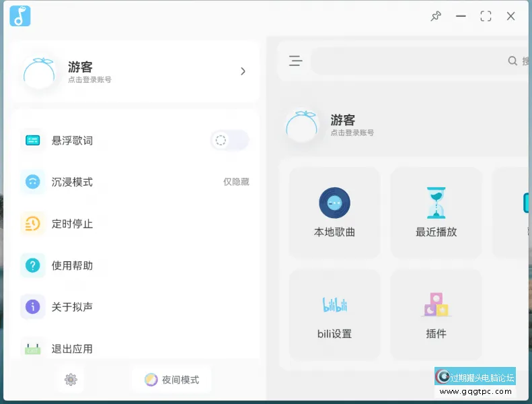Open settings with the gear icon
This screenshot has width=532, height=404.
pos(71,379)
